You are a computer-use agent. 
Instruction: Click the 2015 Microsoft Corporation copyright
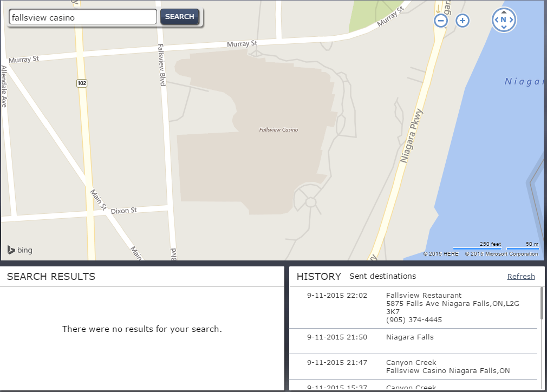coord(502,254)
